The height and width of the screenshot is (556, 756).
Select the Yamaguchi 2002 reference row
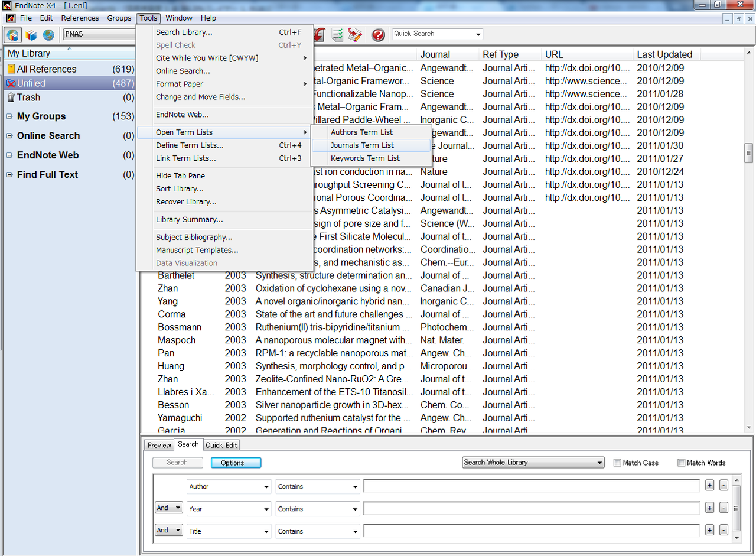pyautogui.click(x=443, y=418)
